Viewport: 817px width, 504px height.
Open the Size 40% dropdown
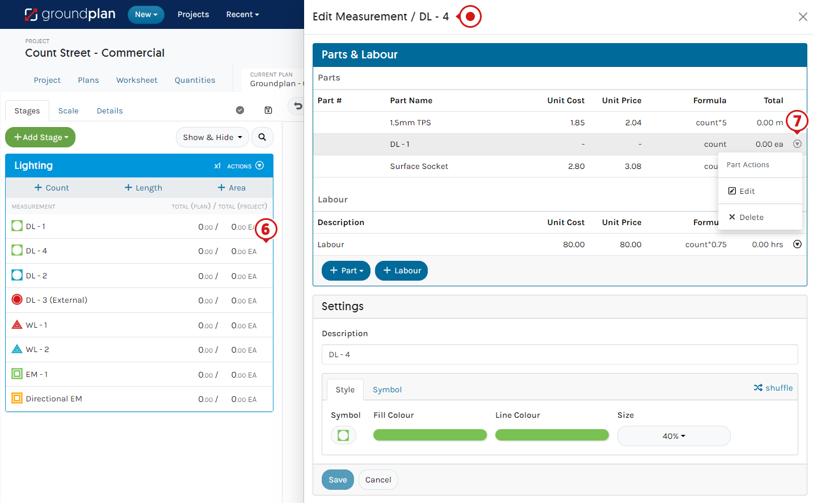click(x=673, y=436)
